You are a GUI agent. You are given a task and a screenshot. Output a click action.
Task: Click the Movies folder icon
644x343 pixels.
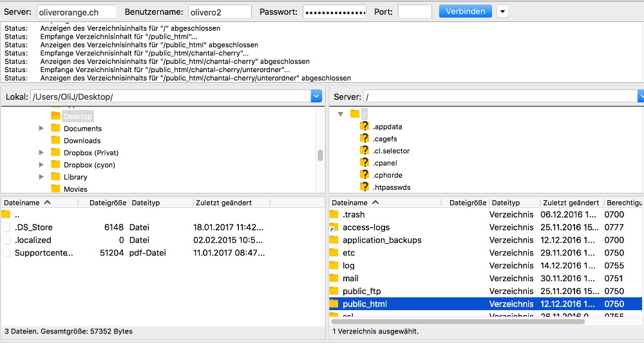pyautogui.click(x=56, y=189)
